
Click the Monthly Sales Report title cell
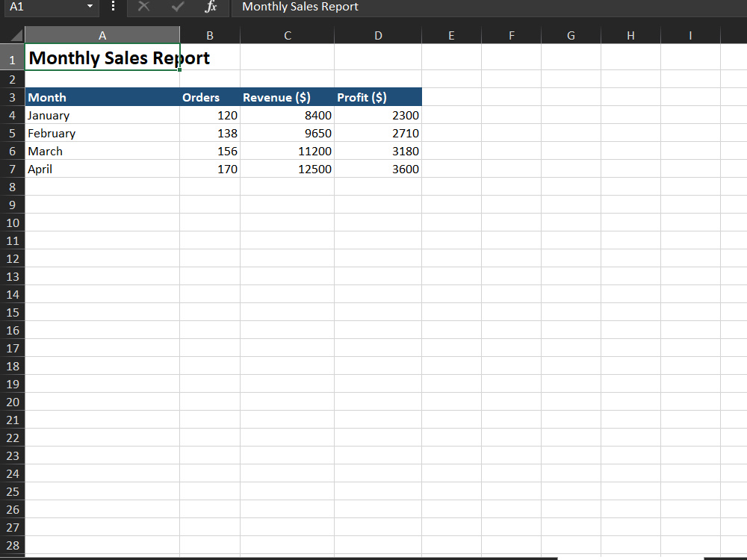pyautogui.click(x=102, y=57)
